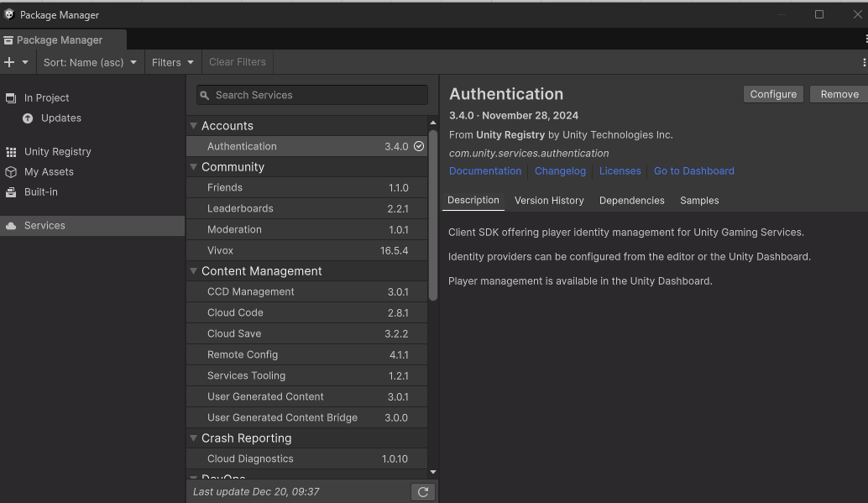Click the Search Services field
This screenshot has width=868, height=503.
(312, 96)
